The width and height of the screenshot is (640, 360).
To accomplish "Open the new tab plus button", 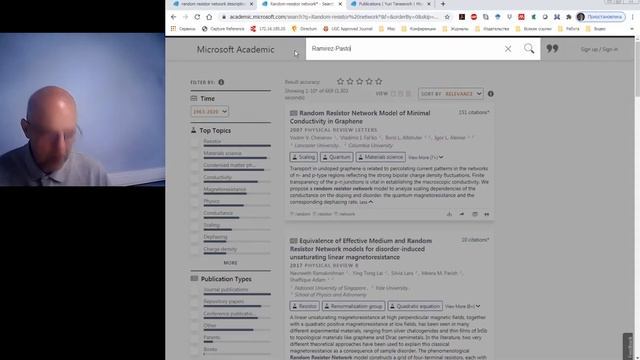I will pos(443,4).
